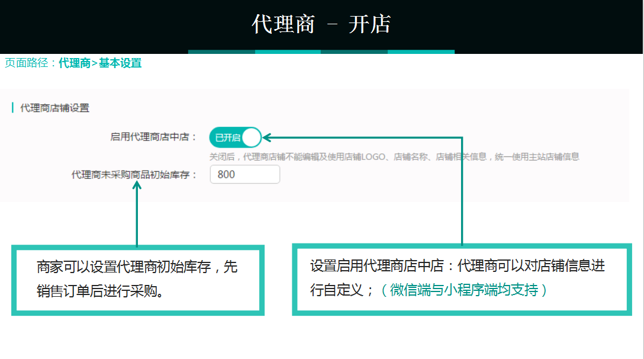Toggle the 已开启 store-in-store switch
Image resolution: width=644 pixels, height=359 pixels.
(235, 137)
